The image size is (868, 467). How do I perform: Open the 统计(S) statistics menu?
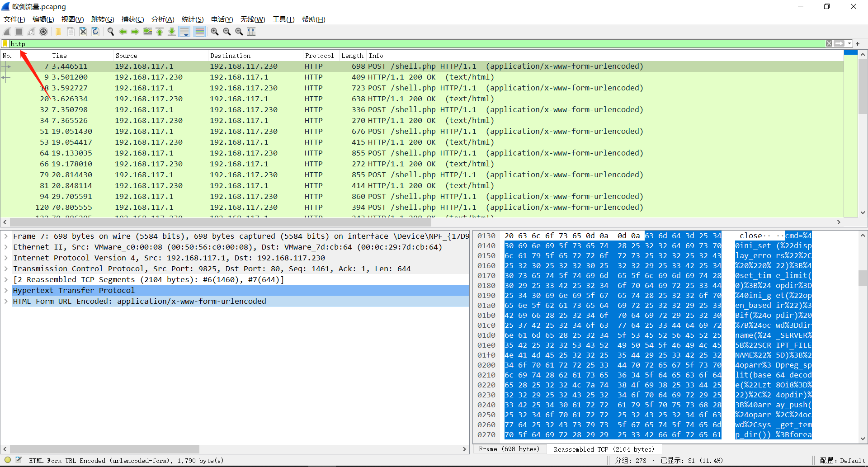pyautogui.click(x=192, y=19)
